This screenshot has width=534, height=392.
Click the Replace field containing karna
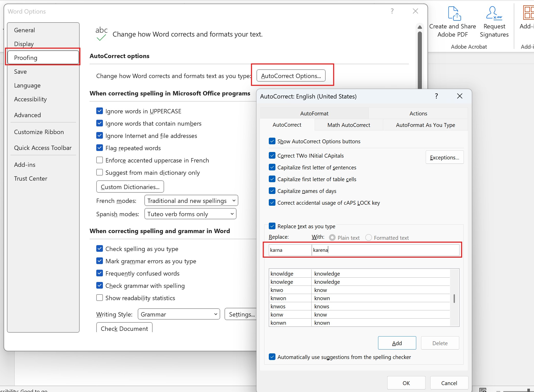point(290,250)
